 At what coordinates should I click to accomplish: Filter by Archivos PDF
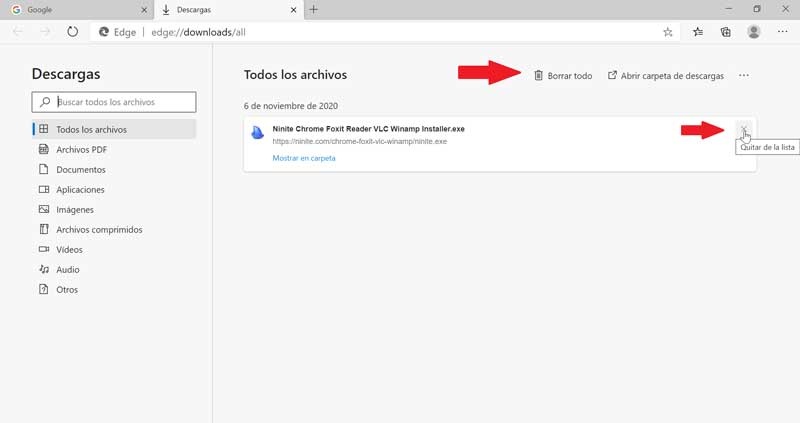point(114,150)
